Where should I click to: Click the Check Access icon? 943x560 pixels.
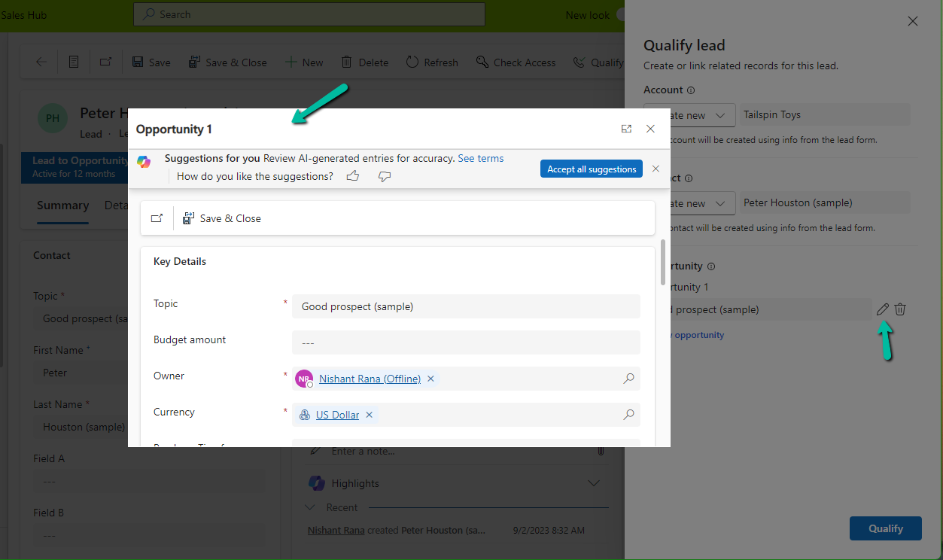(x=482, y=62)
